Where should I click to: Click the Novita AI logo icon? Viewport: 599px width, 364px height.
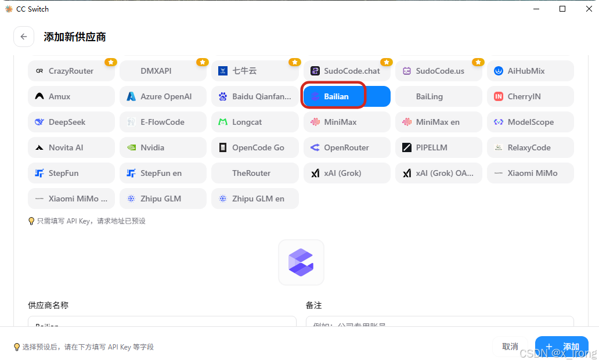pyautogui.click(x=39, y=147)
